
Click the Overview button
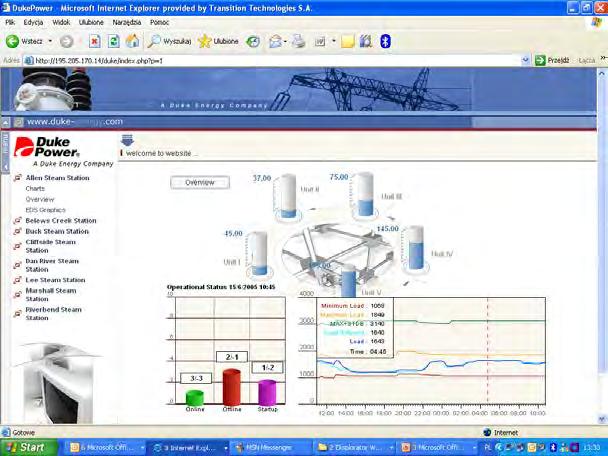(200, 182)
